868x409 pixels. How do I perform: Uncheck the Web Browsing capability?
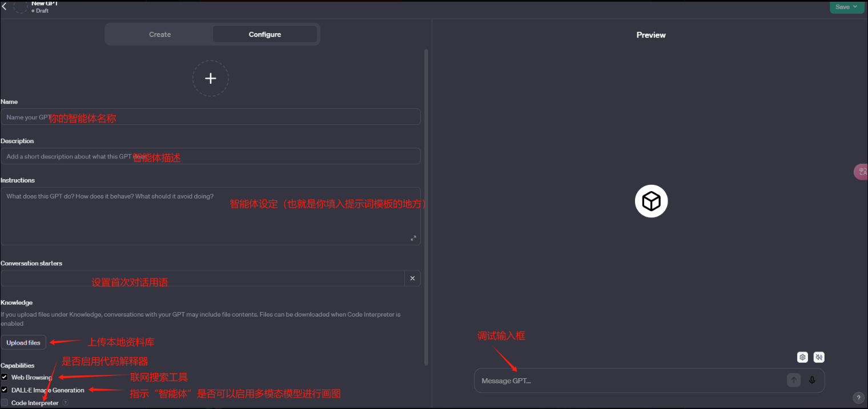5,377
